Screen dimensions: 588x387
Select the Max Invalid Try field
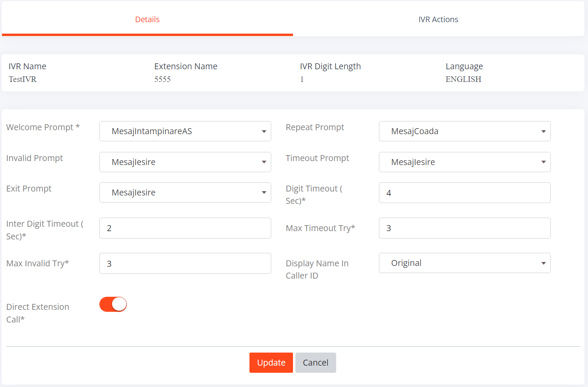(x=185, y=264)
